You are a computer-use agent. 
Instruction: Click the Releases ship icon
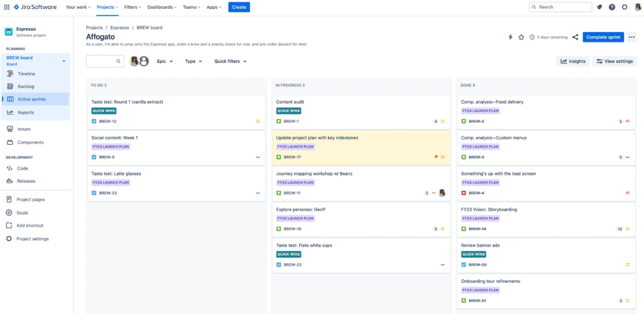(10, 181)
